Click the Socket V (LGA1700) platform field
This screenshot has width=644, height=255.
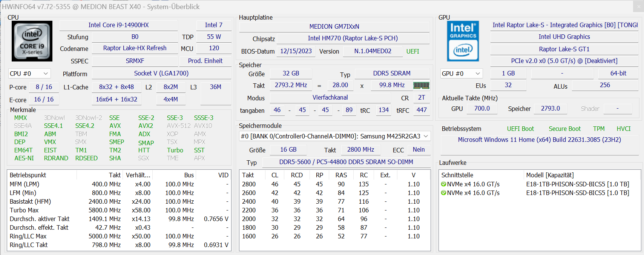click(161, 73)
